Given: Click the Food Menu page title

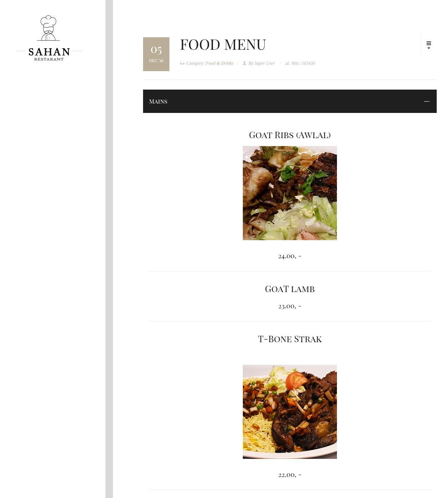Looking at the screenshot, I should 223,44.
